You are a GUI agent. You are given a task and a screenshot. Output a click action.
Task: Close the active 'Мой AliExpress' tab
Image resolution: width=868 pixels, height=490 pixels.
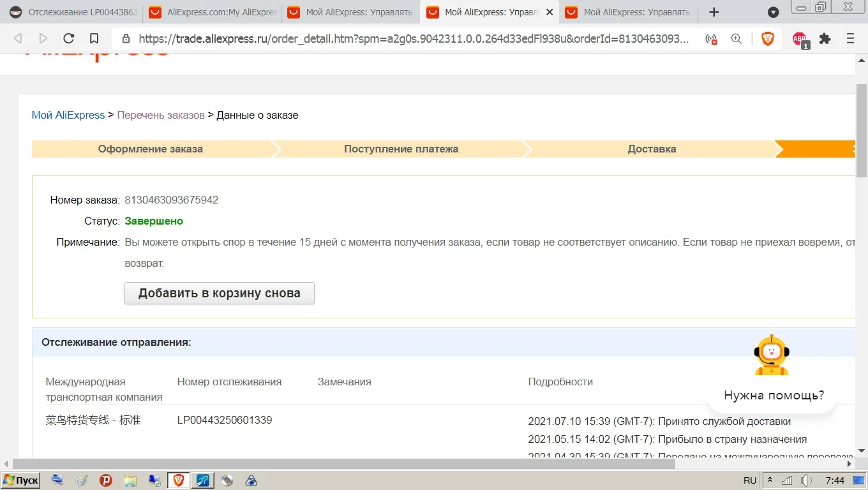[550, 12]
